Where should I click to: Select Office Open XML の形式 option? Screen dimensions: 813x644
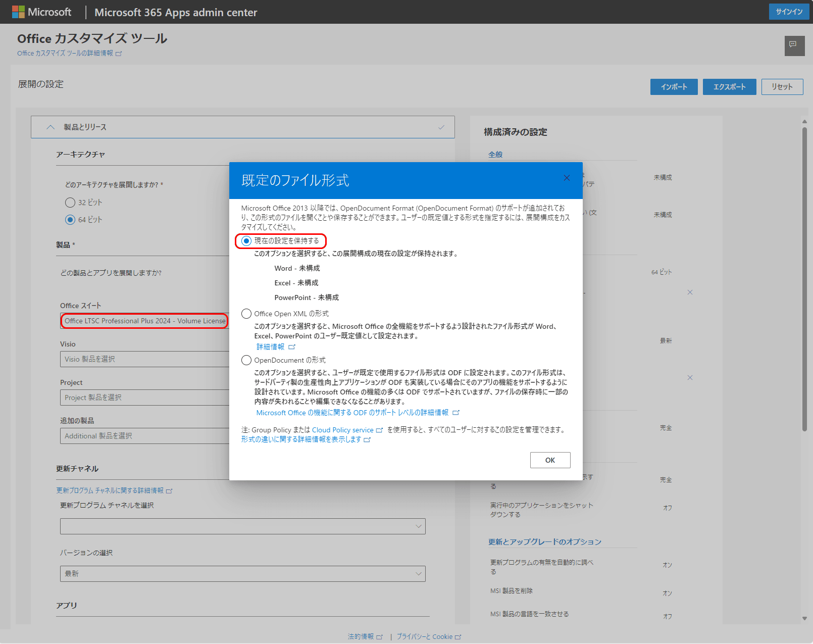tap(246, 314)
